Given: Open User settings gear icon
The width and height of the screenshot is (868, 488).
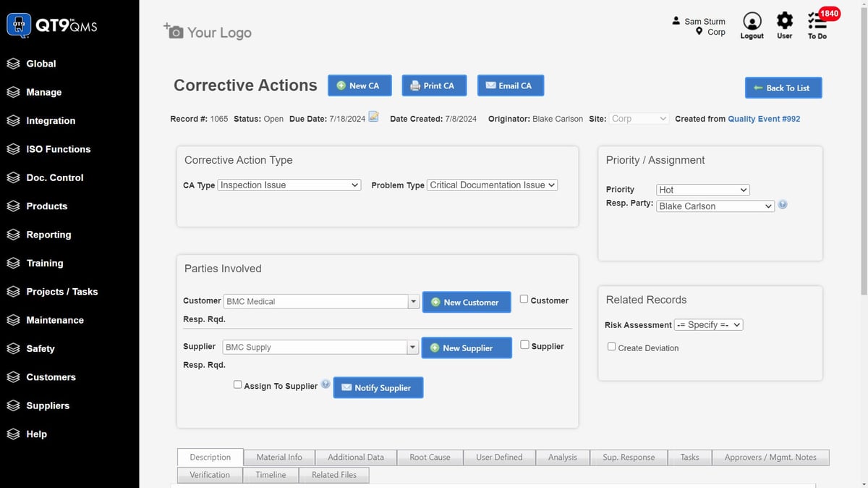Looking at the screenshot, I should coord(784,20).
